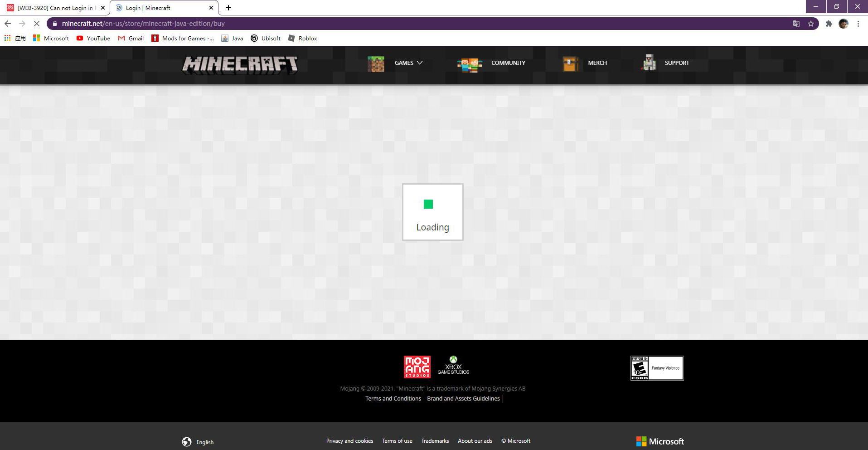Go back to the previous page

(8, 24)
